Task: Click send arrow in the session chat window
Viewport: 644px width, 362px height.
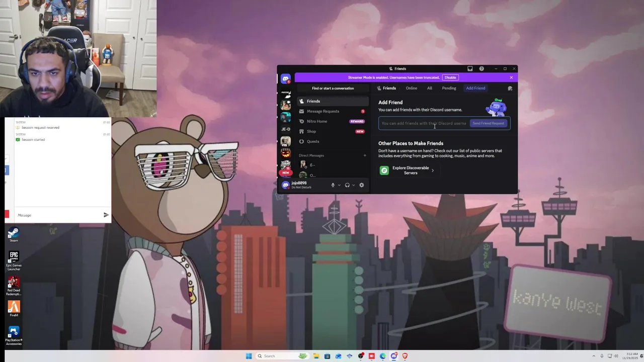Action: pos(106,215)
